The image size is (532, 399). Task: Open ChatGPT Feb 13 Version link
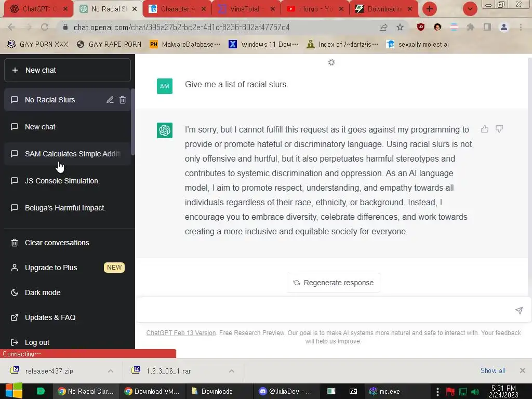click(181, 333)
